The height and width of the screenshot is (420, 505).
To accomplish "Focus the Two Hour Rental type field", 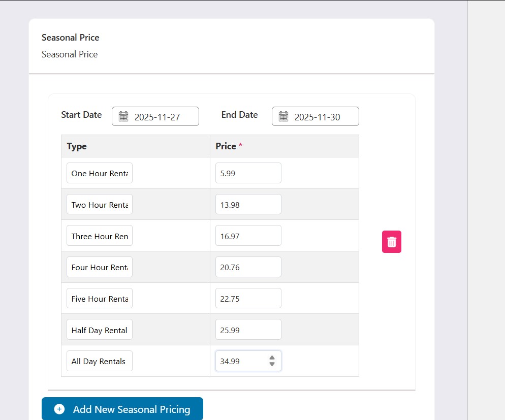I will tap(100, 205).
